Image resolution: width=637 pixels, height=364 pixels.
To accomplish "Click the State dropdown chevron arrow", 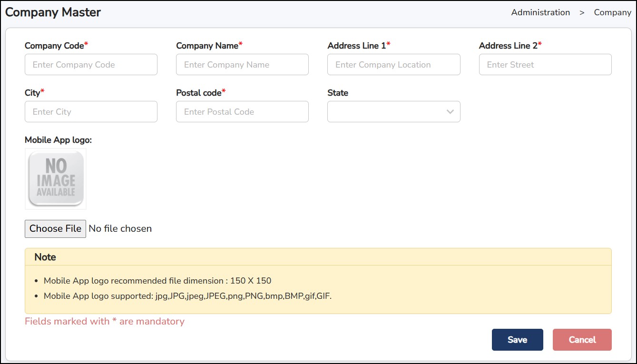I will 450,112.
